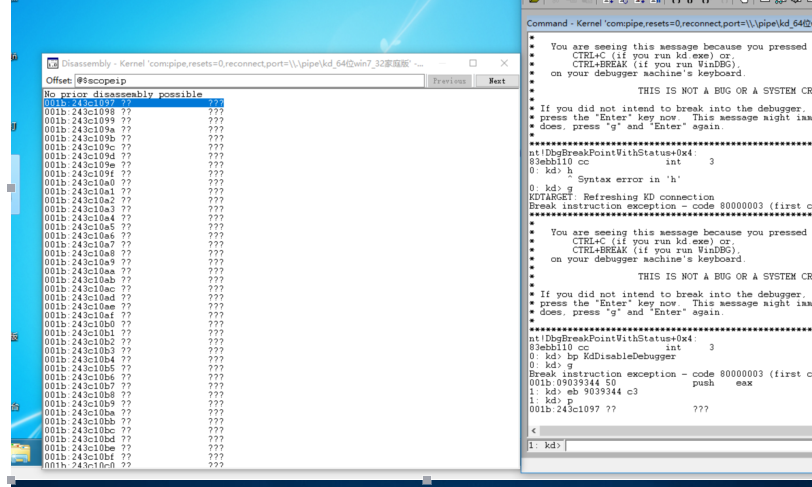812x487 pixels.
Task: Click 'No prior disassembly possible' line
Action: click(x=123, y=94)
